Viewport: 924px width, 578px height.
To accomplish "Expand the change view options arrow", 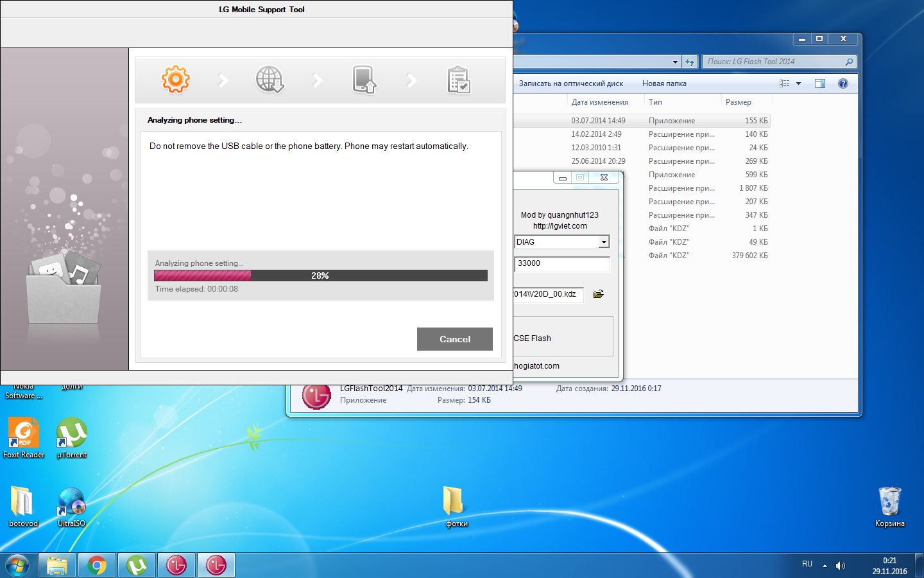I will pos(798,83).
